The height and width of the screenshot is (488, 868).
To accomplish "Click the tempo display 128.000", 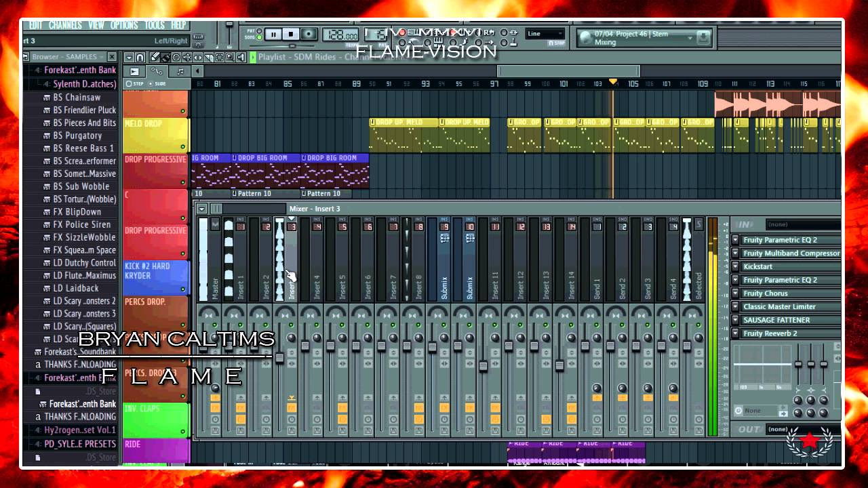I will coord(340,35).
